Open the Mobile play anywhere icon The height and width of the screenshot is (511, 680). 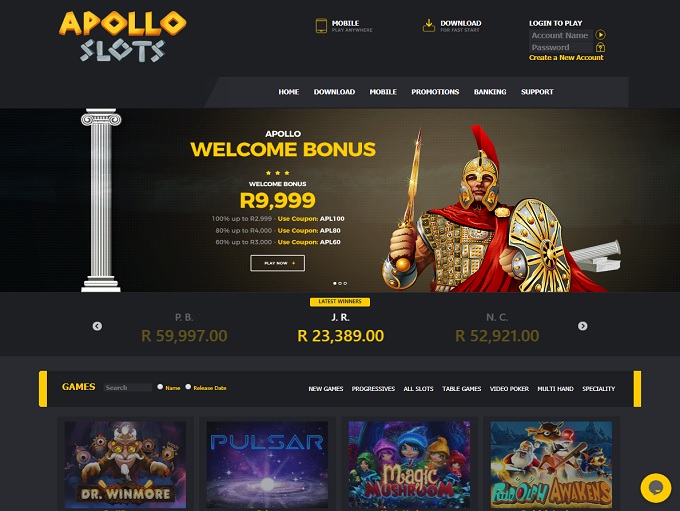pyautogui.click(x=321, y=26)
